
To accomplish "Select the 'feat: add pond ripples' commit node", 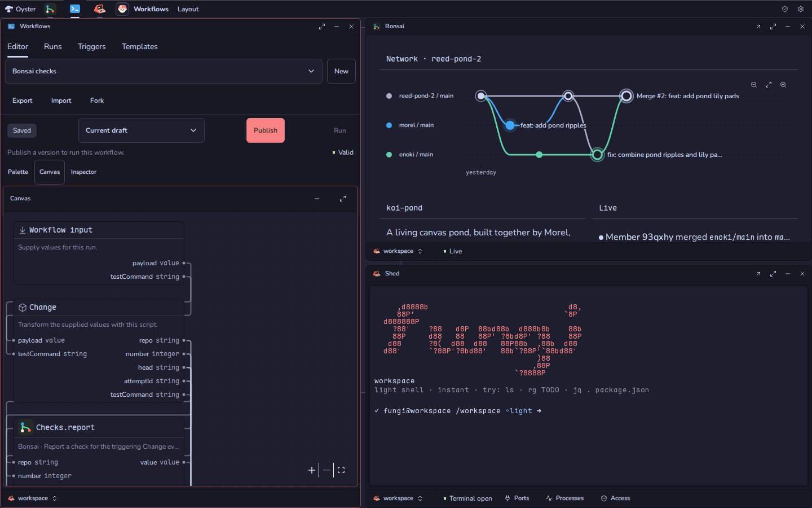I will click(x=510, y=125).
